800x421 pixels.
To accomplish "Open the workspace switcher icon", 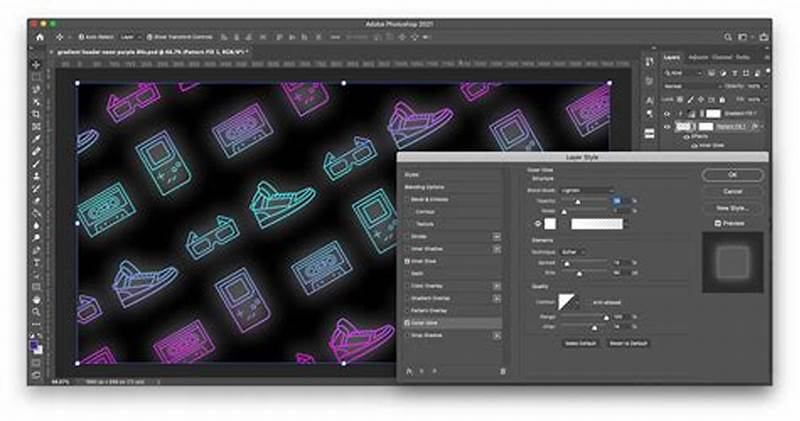I will (744, 37).
